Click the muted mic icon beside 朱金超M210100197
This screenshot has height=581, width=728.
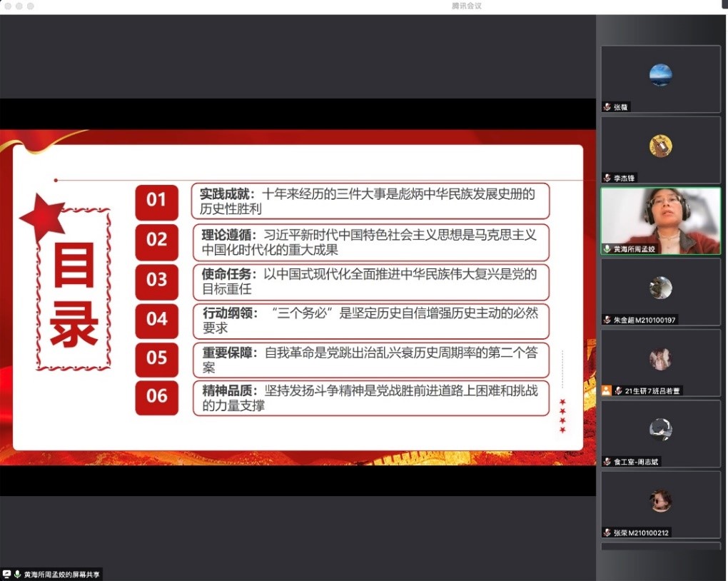(x=607, y=320)
